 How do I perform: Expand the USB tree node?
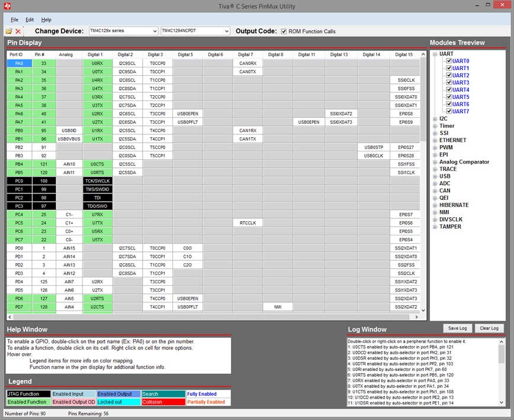pos(435,176)
